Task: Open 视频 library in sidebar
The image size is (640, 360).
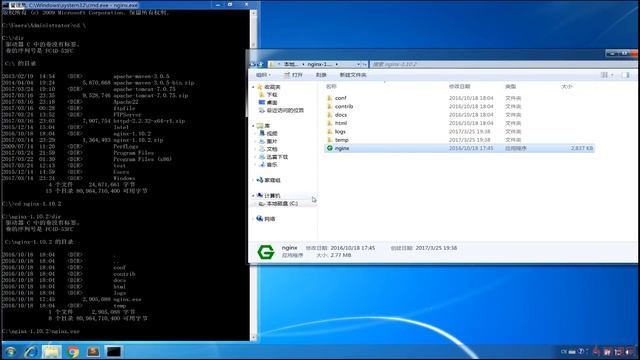Action: point(272,133)
